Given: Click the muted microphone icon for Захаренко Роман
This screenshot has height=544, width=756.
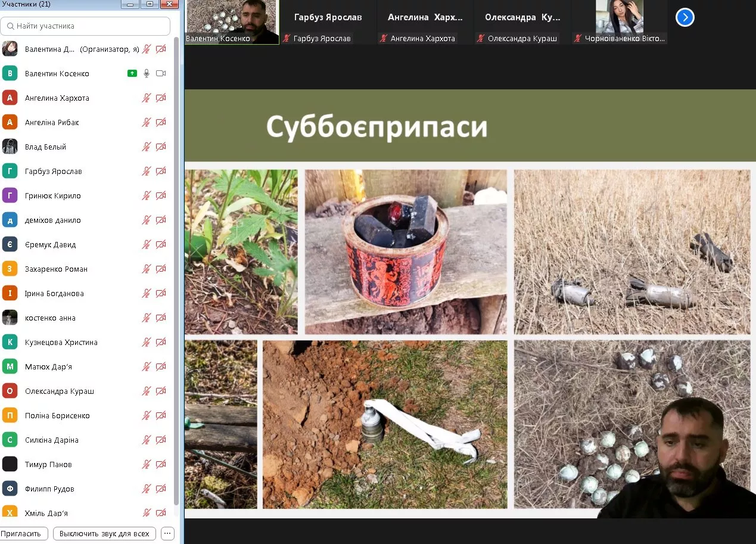Looking at the screenshot, I should coord(147,269).
